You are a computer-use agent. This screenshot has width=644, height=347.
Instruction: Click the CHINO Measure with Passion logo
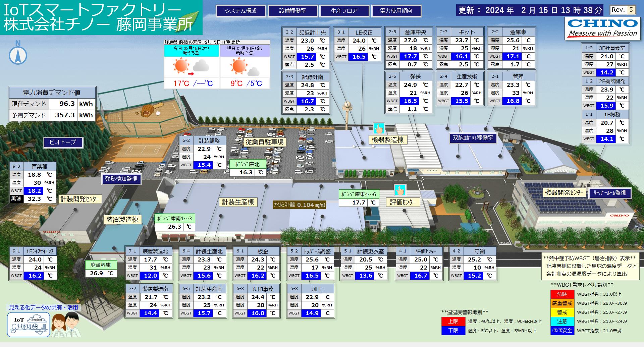point(602,28)
